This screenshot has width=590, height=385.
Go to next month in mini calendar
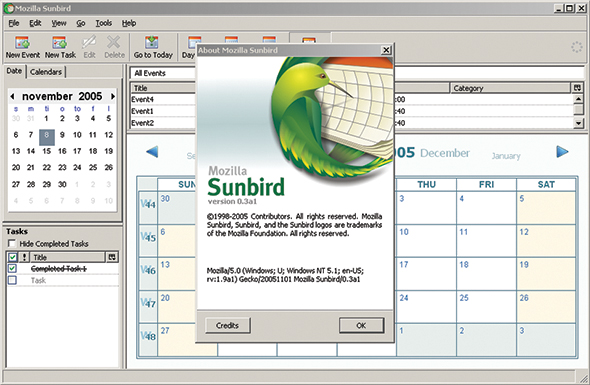tap(112, 96)
